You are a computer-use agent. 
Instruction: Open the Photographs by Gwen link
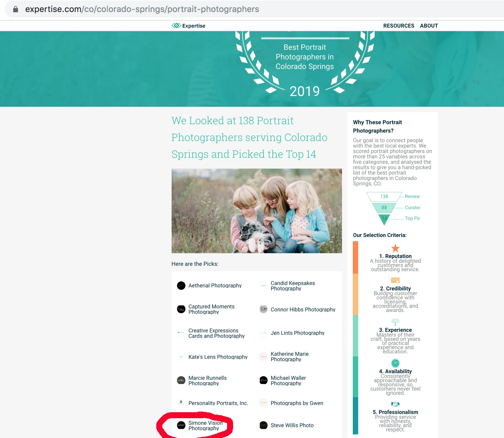click(297, 403)
